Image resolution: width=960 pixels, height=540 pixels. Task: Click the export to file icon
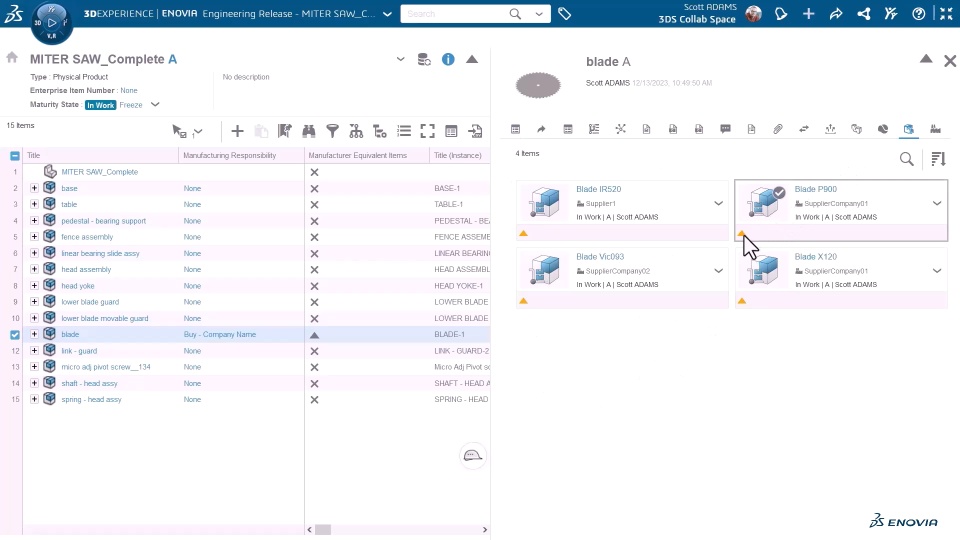coord(475,131)
